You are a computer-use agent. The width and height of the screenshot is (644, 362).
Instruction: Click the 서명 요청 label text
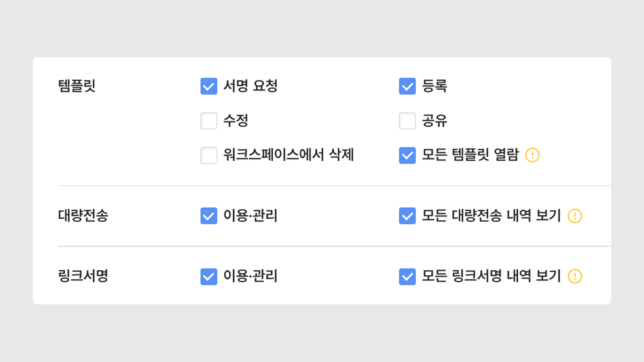pos(251,86)
